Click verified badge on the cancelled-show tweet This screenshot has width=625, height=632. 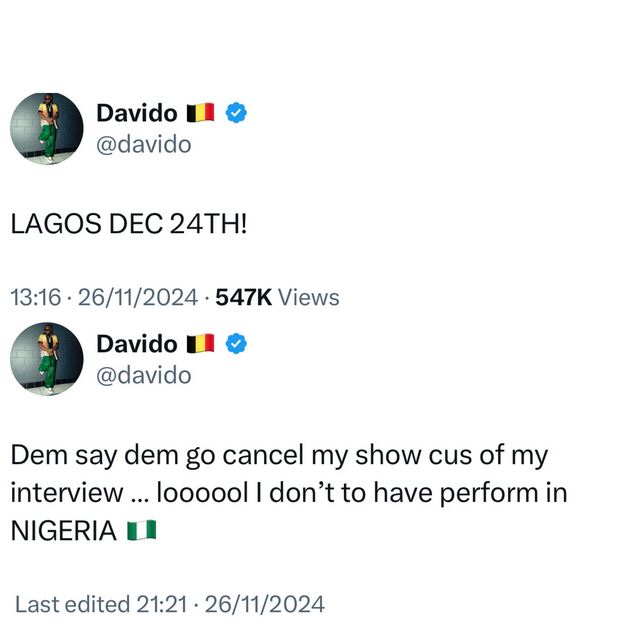237,343
